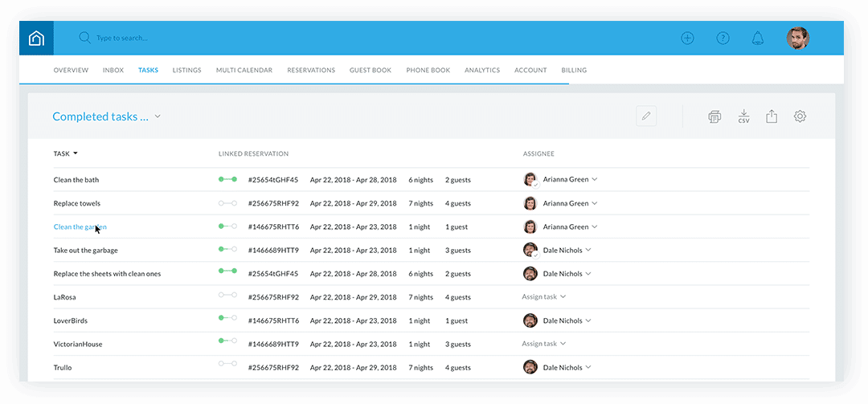Expand assignee dropdown for Replace towels
The width and height of the screenshot is (868, 404).
(x=595, y=203)
